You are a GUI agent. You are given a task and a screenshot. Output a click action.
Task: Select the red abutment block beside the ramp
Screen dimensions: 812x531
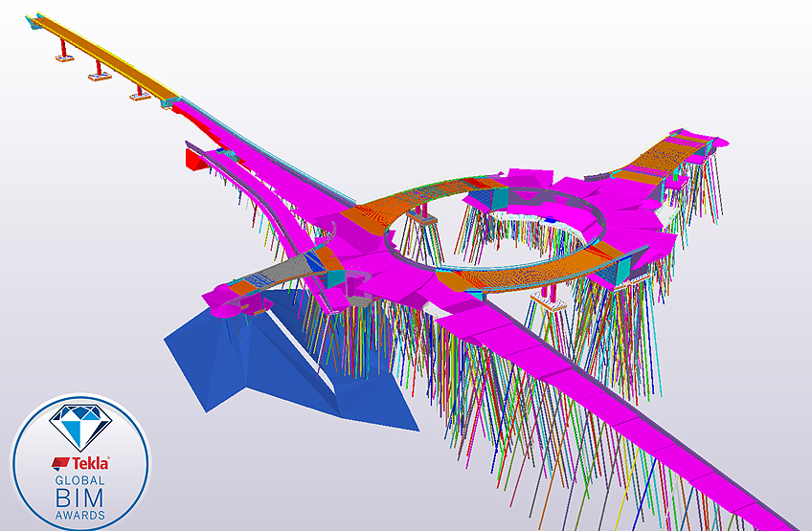pyautogui.click(x=195, y=159)
